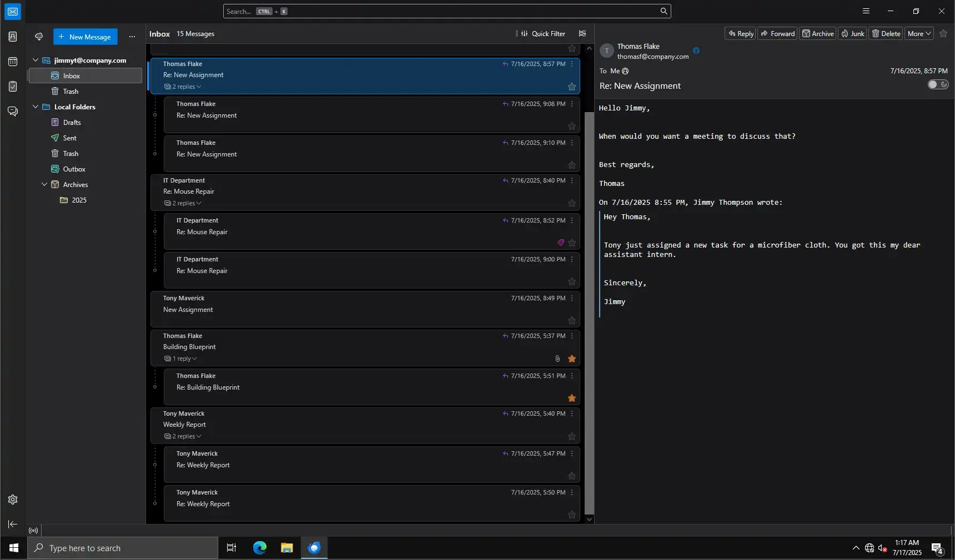The height and width of the screenshot is (560, 955).
Task: Open the Chat space icon
Action: click(13, 112)
